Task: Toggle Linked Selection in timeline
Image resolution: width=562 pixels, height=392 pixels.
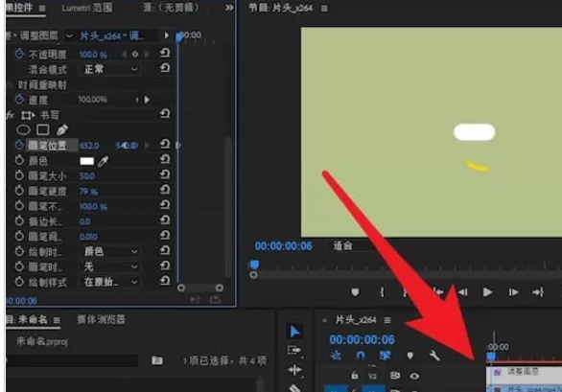Action: pos(385,355)
